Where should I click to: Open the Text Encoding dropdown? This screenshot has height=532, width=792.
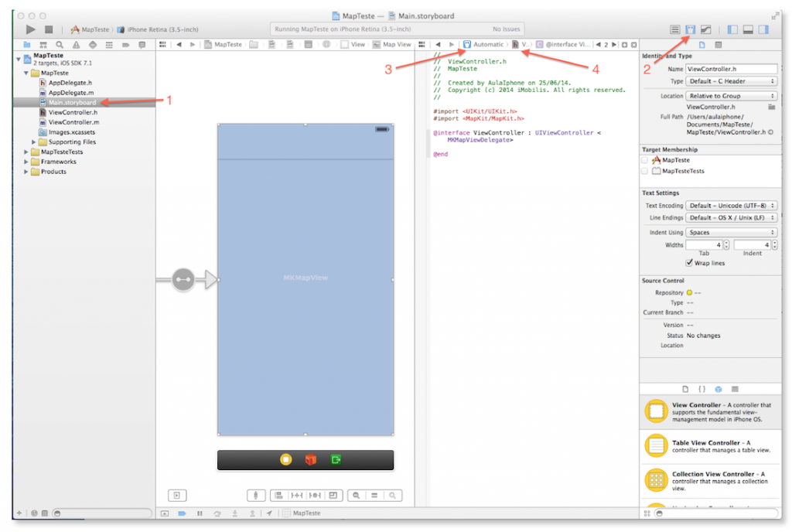(732, 206)
